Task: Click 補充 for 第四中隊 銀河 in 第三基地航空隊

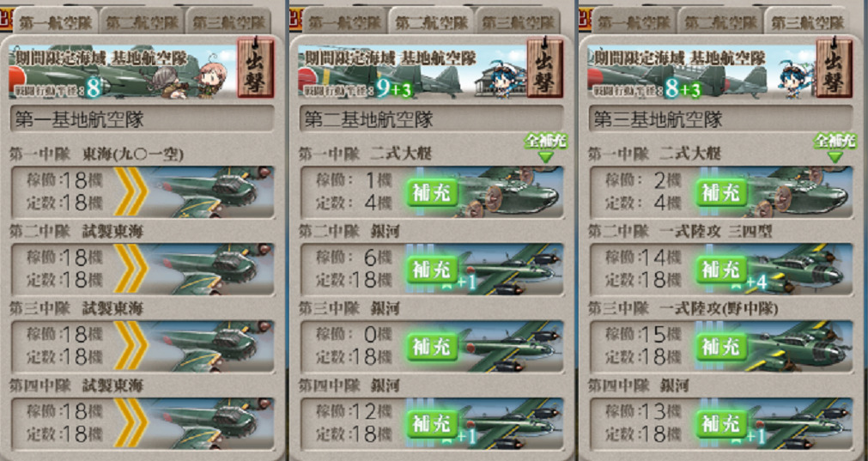Action: point(722,423)
